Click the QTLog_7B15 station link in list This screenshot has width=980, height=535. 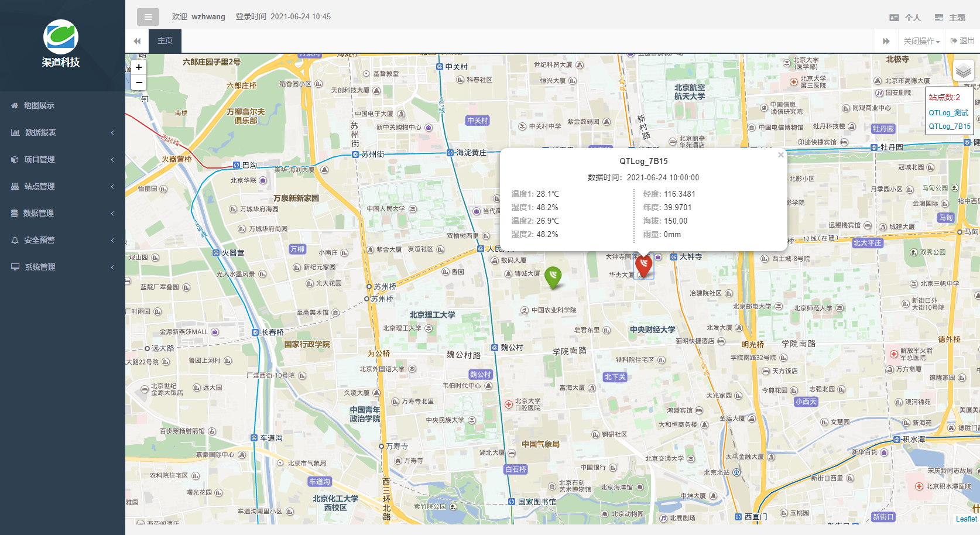(x=949, y=126)
